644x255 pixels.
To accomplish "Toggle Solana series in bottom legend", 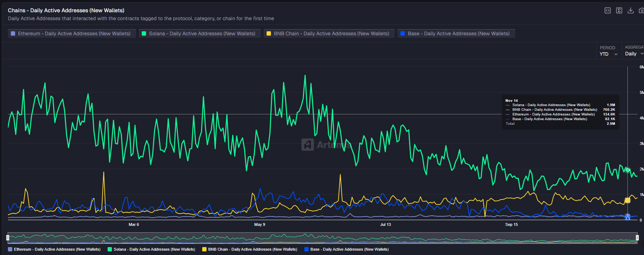I will click(151, 249).
